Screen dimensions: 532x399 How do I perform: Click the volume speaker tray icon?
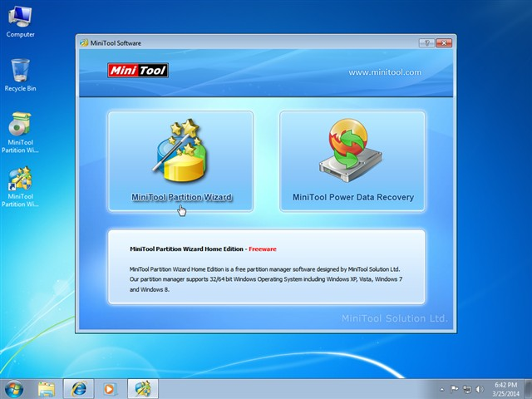[480, 389]
